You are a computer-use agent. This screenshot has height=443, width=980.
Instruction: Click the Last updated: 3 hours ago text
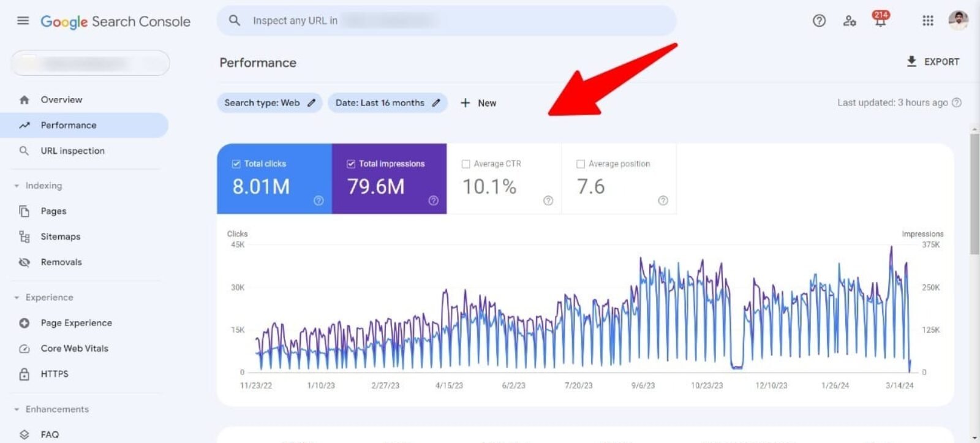(x=892, y=103)
